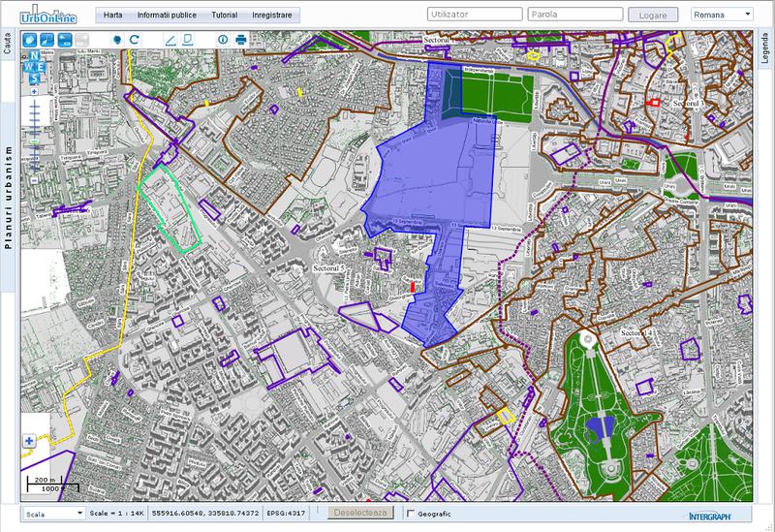Focus the Utilizator input field
This screenshot has height=532, width=775.
(x=473, y=16)
